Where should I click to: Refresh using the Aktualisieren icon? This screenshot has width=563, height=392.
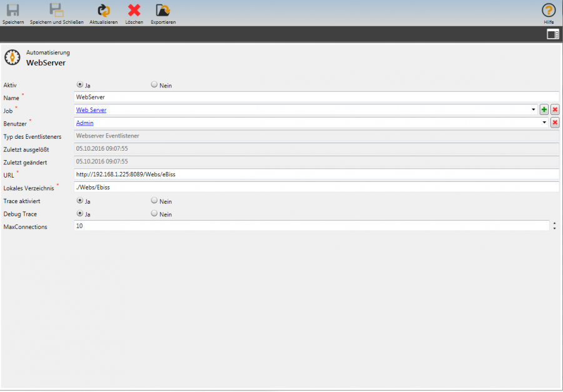point(104,11)
